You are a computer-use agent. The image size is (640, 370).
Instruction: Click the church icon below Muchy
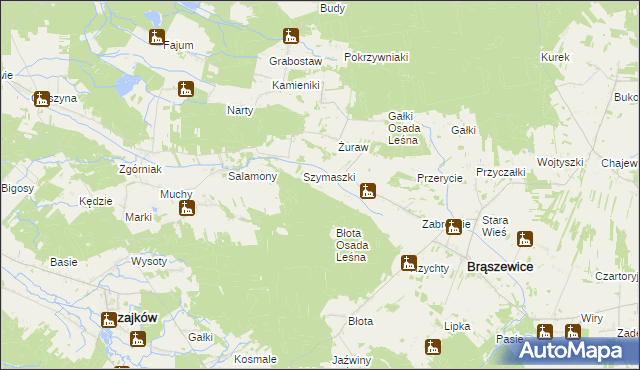pos(187,208)
